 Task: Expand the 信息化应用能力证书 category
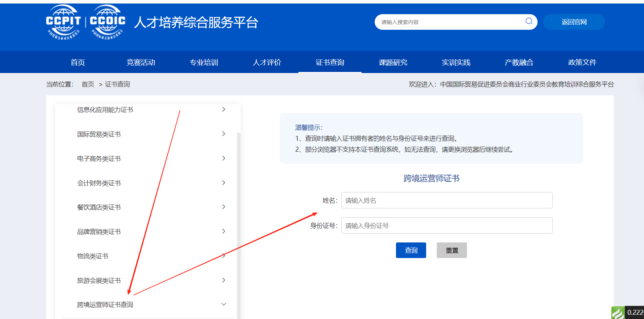tap(105, 110)
